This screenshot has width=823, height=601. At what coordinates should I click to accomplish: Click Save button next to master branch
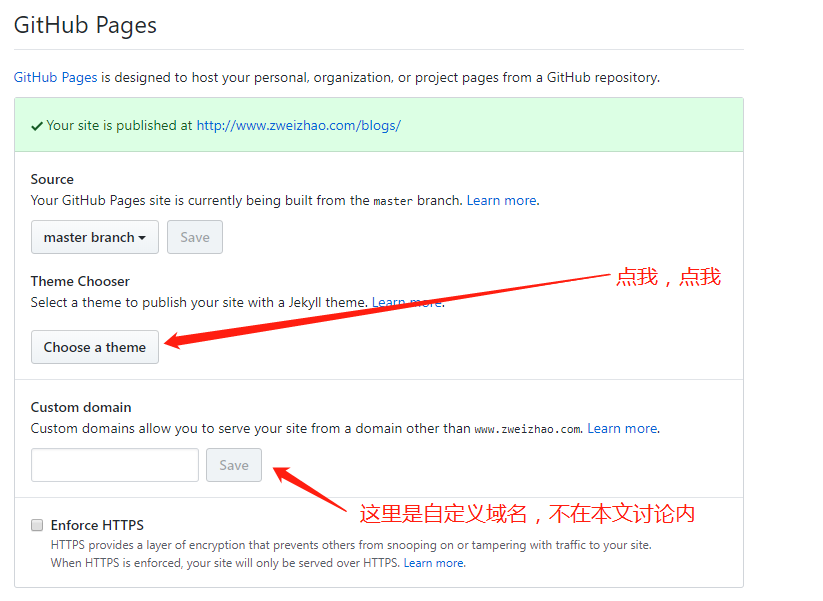pyautogui.click(x=195, y=237)
